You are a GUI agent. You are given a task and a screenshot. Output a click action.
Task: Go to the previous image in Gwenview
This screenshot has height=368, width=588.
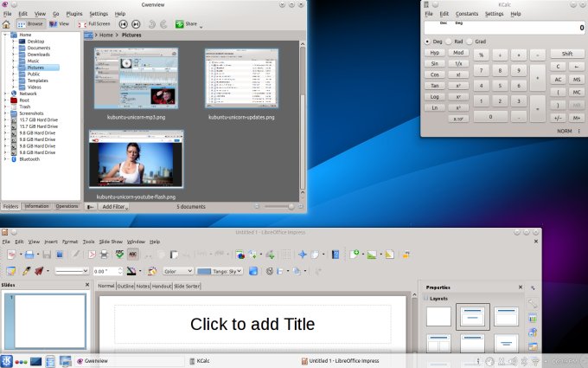click(124, 24)
